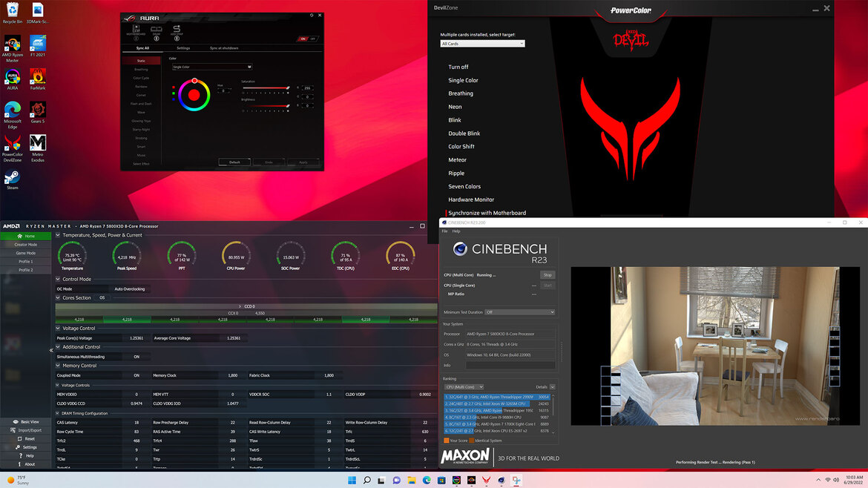Adjust the Saturation slider in AURA
Screen dimensions: 868x488
(x=266, y=88)
